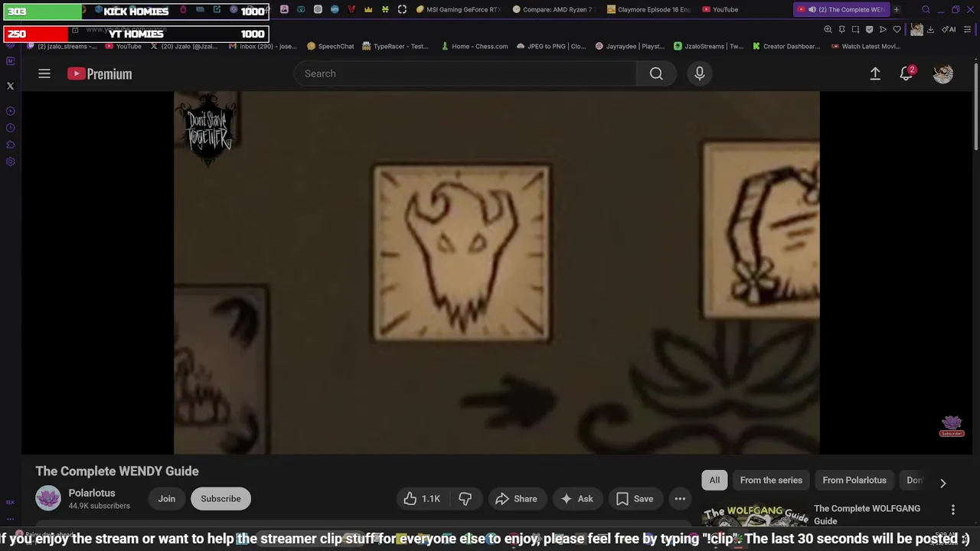Open the YouTube account avatar menu

point(943,73)
